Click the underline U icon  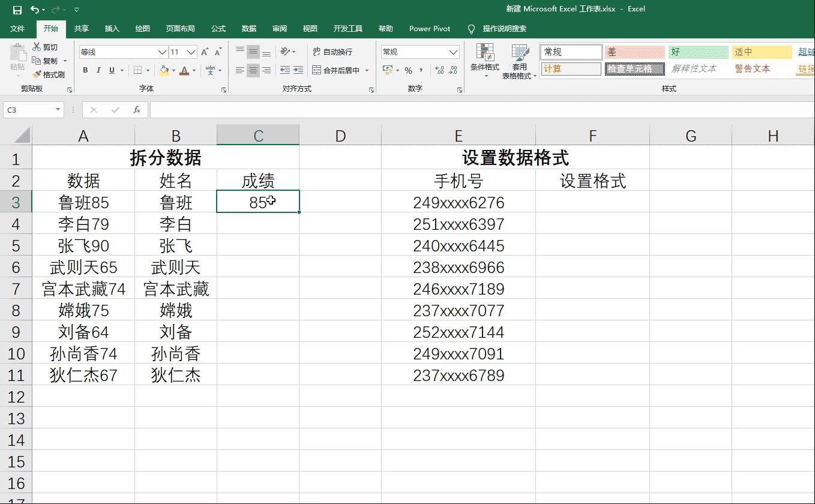pos(111,70)
